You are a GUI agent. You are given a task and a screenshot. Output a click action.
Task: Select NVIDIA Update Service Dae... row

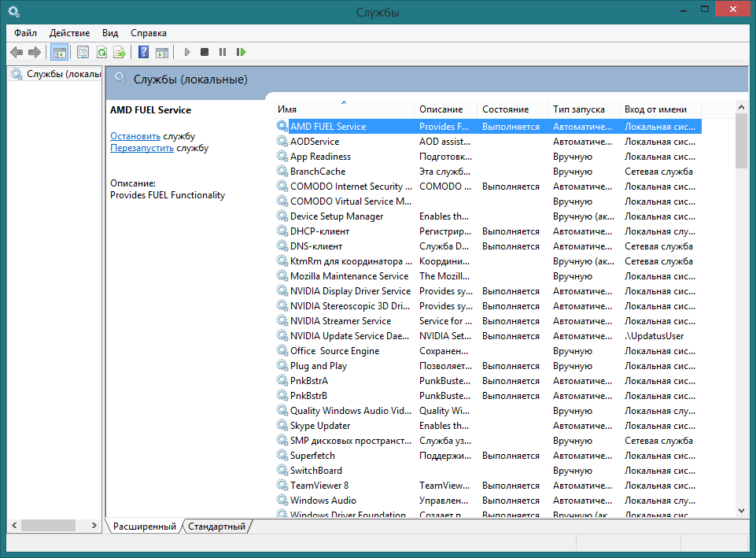[x=488, y=336]
